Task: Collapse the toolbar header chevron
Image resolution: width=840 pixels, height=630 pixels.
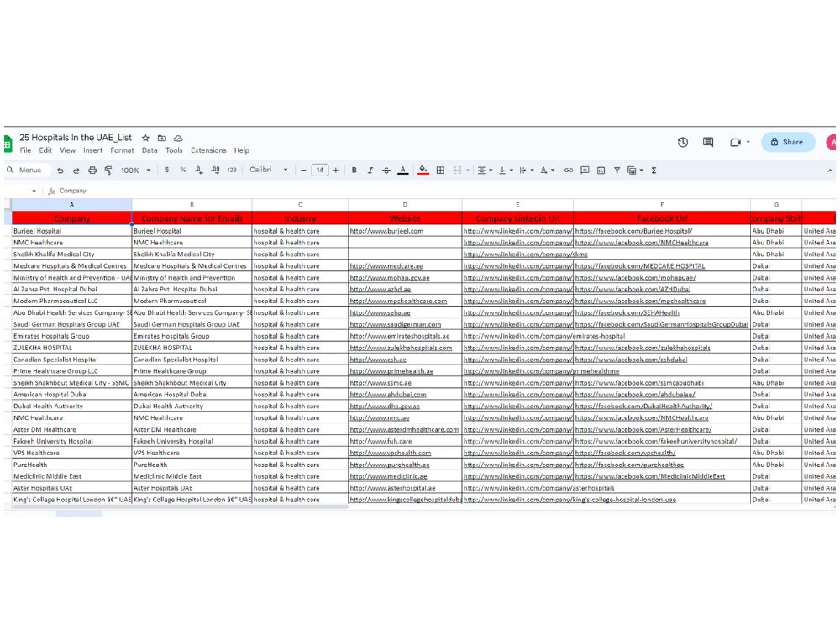Action: point(830,171)
